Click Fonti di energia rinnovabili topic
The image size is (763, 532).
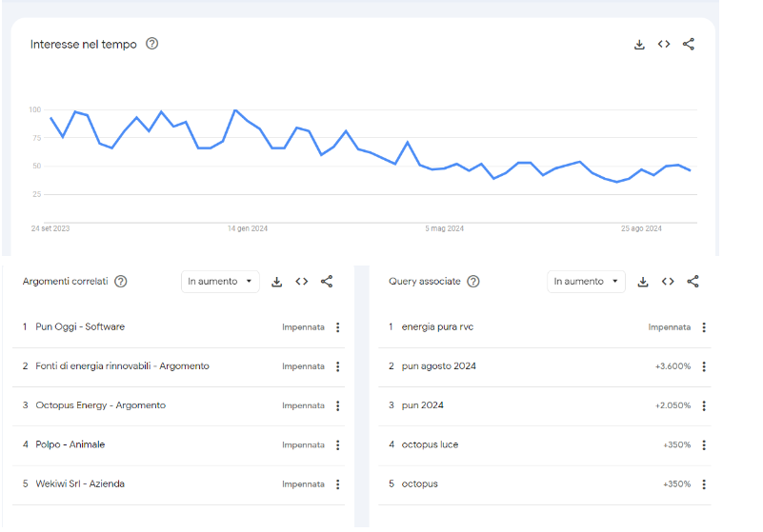point(122,366)
